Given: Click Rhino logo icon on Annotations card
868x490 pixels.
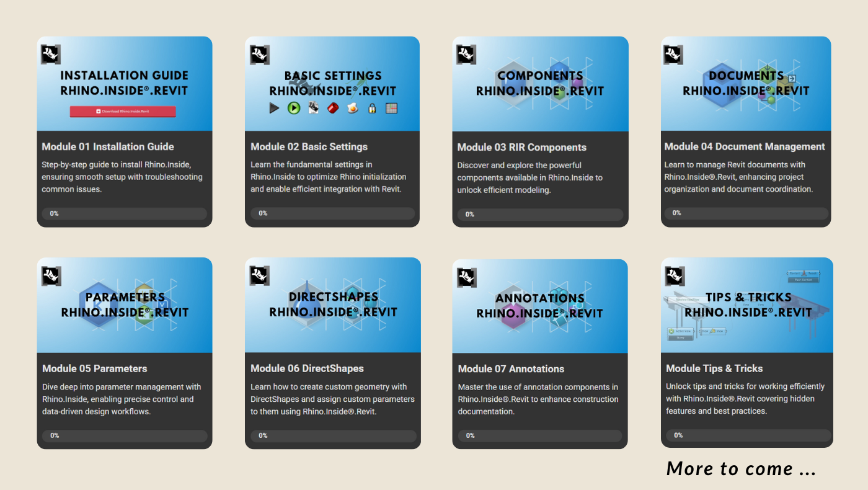Looking at the screenshot, I should tap(467, 277).
